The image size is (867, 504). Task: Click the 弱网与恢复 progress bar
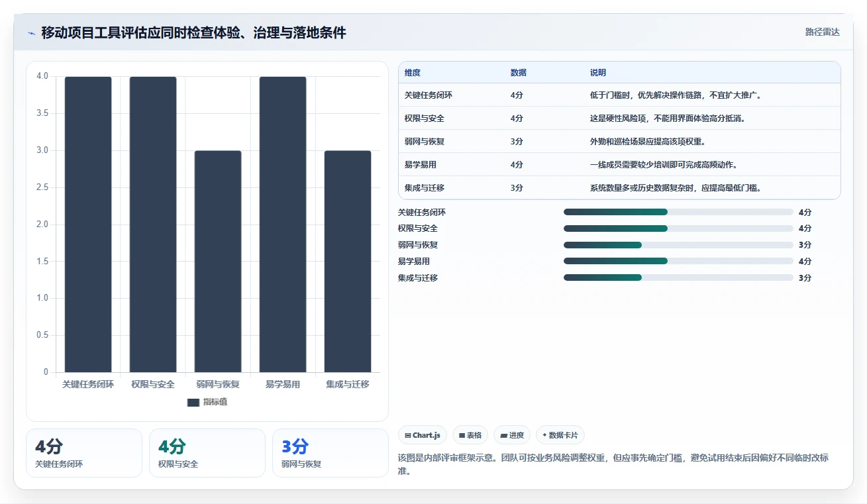[678, 245]
